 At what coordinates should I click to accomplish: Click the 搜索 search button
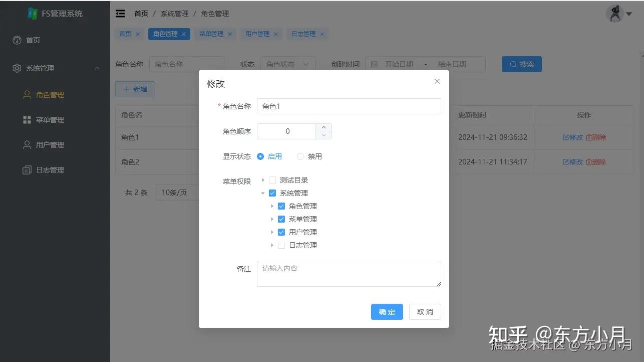coord(521,64)
